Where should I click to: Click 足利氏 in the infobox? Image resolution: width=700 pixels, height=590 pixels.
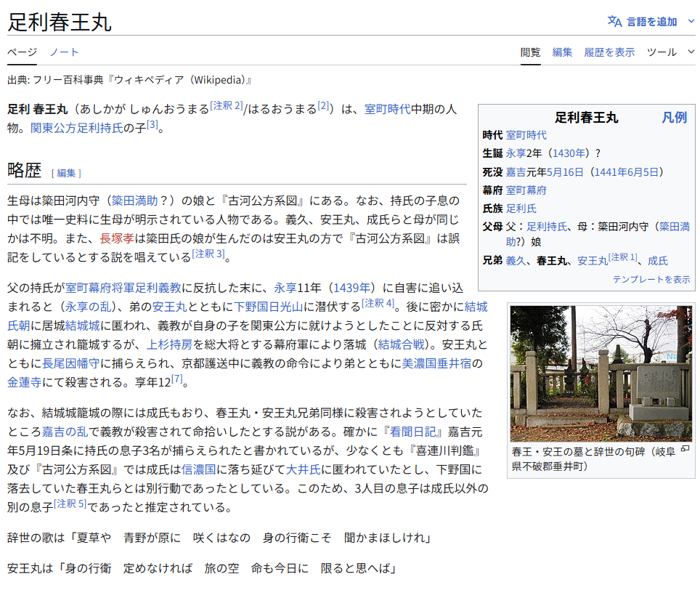(x=521, y=209)
